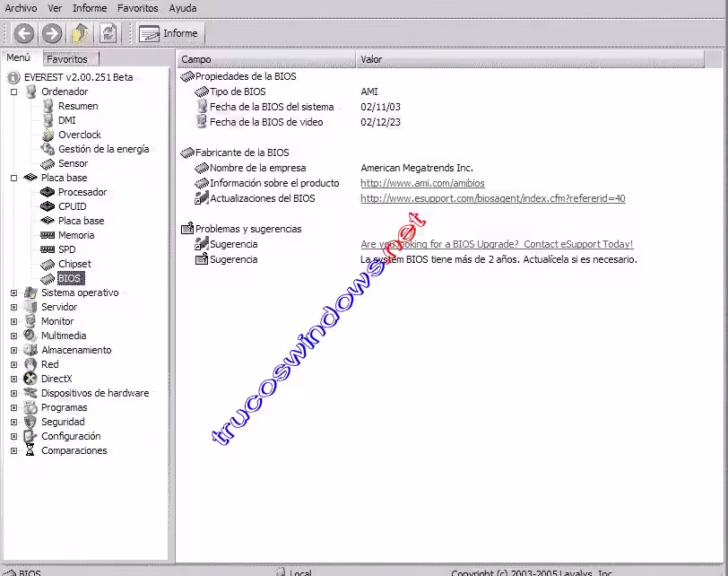This screenshot has height=576, width=728.
Task: Click the Monitor icon in tree
Action: [30, 321]
